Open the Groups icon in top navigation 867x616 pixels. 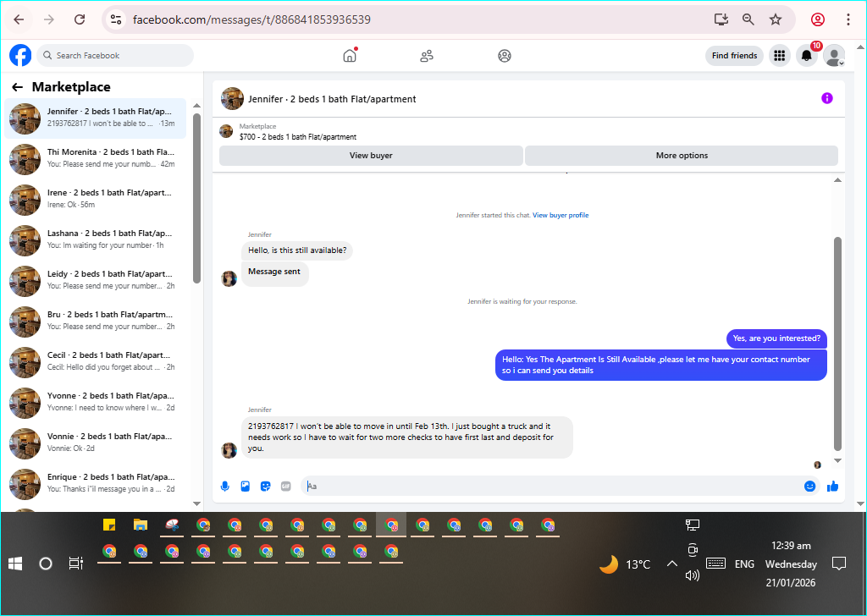(x=505, y=55)
